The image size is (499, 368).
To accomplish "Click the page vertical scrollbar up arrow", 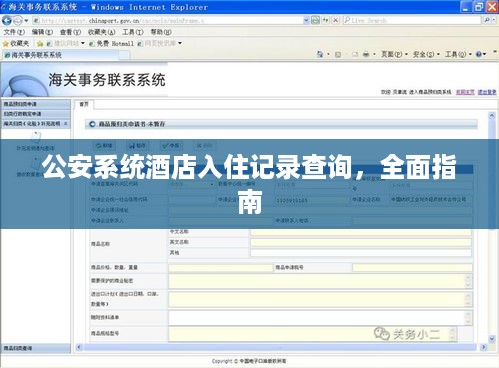I will pyautogui.click(x=492, y=116).
